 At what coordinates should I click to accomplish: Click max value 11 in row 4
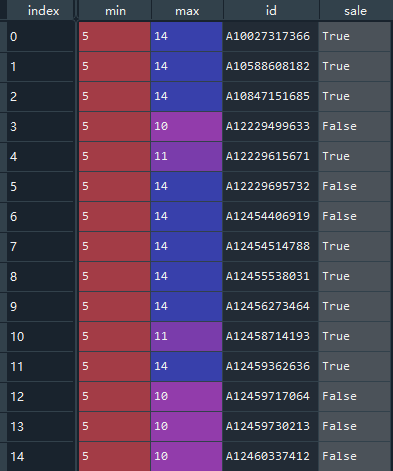186,156
